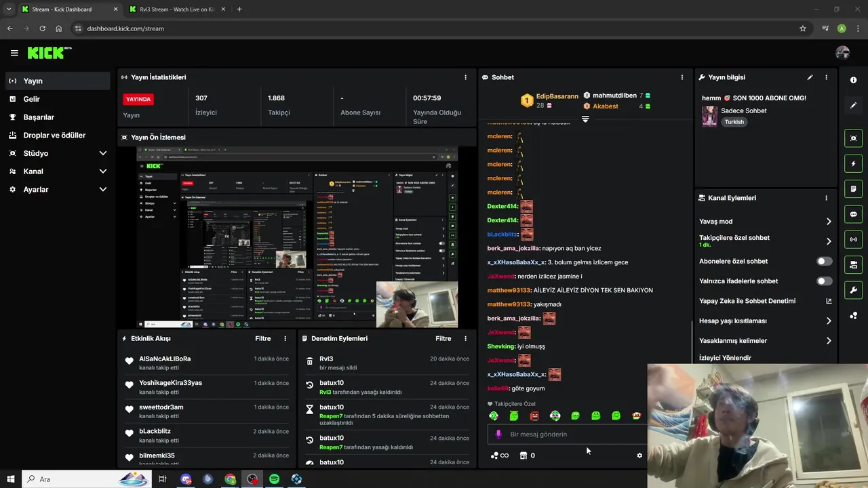
Task: Open Gelir in the sidebar
Action: [x=57, y=99]
